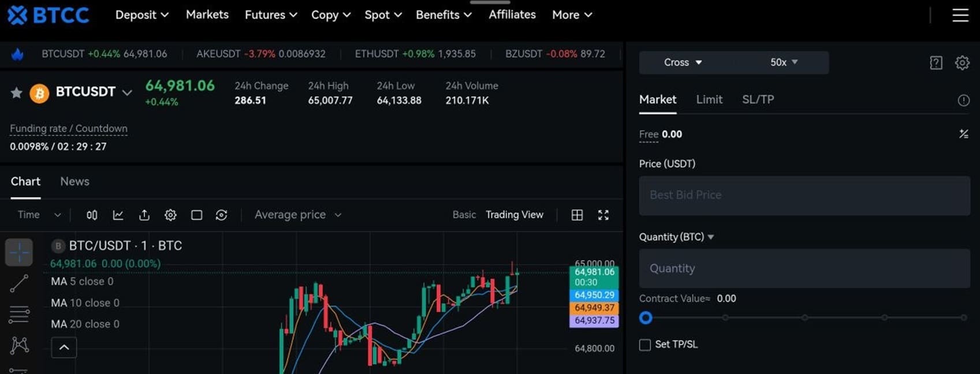This screenshot has width=980, height=374.
Task: Click the chart B symbol badge
Action: (58, 246)
